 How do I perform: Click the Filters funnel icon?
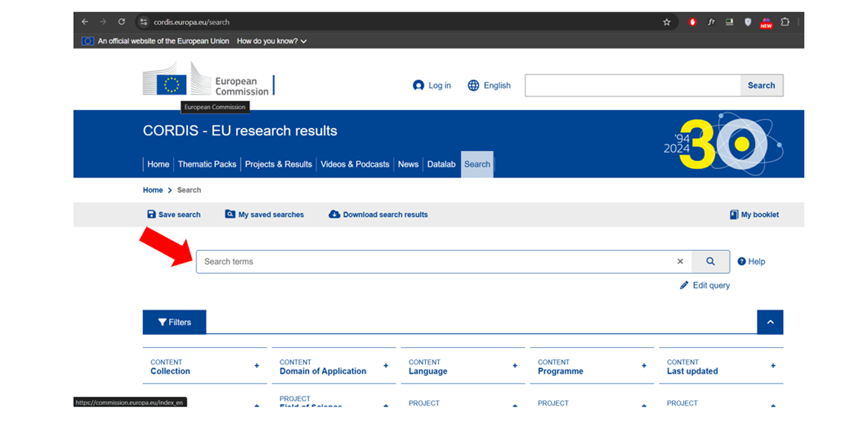tap(162, 322)
